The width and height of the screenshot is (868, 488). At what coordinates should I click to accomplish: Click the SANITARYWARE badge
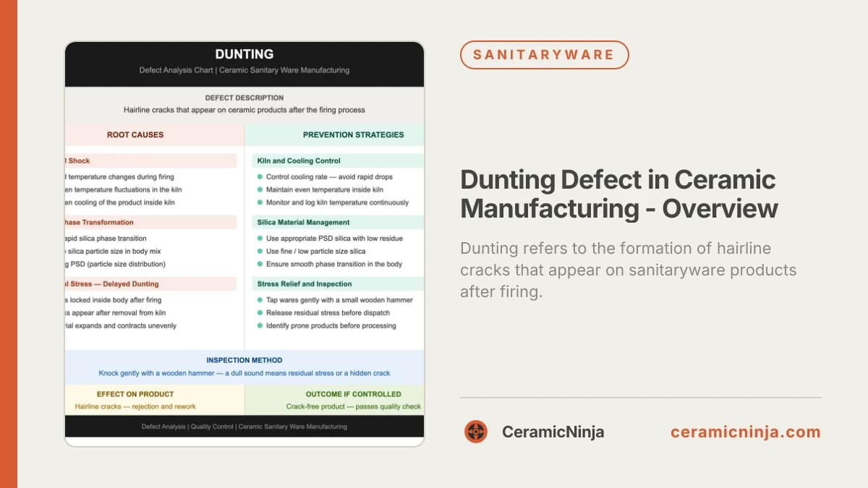(544, 54)
